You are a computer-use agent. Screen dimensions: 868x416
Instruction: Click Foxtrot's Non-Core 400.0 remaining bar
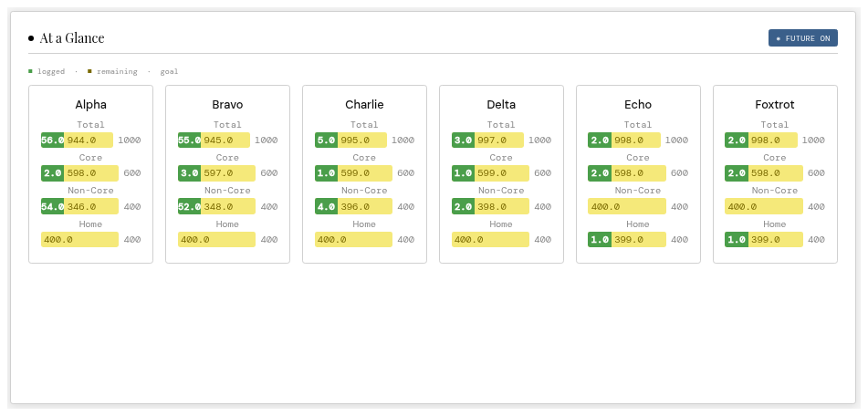click(x=763, y=206)
